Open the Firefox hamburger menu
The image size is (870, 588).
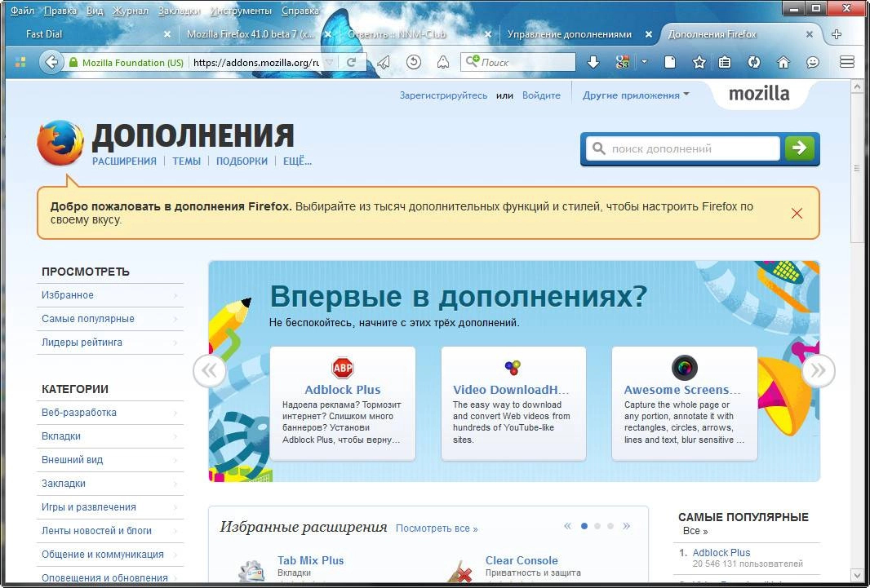tap(846, 62)
